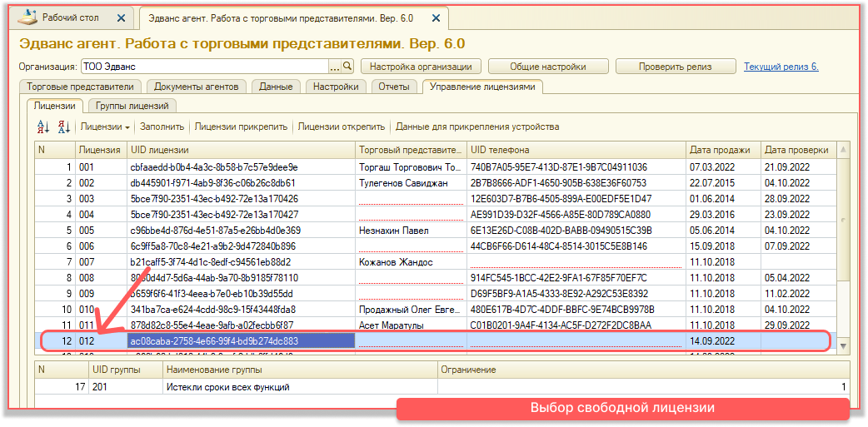868x427 pixels.
Task: Switch to Группы лицензий sub-tab
Action: click(132, 106)
